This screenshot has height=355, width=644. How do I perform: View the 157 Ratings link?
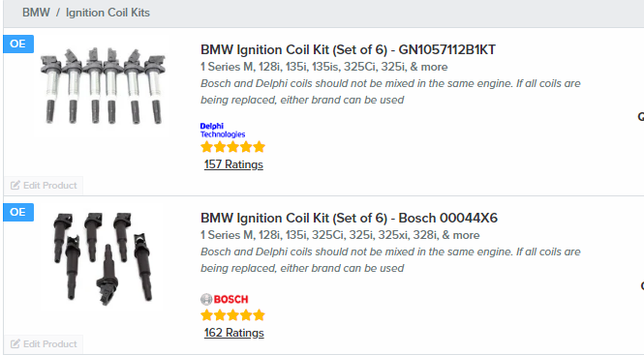pyautogui.click(x=233, y=164)
